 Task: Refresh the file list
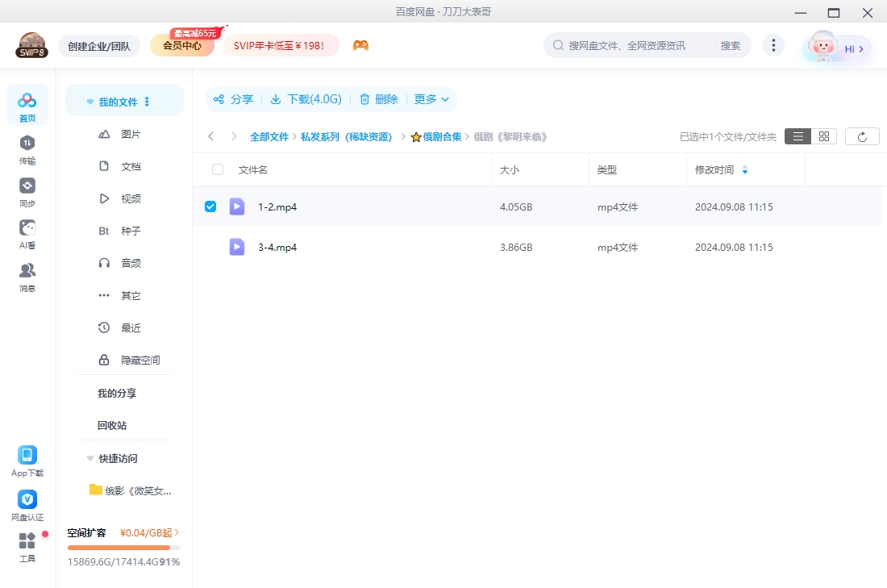pos(862,136)
